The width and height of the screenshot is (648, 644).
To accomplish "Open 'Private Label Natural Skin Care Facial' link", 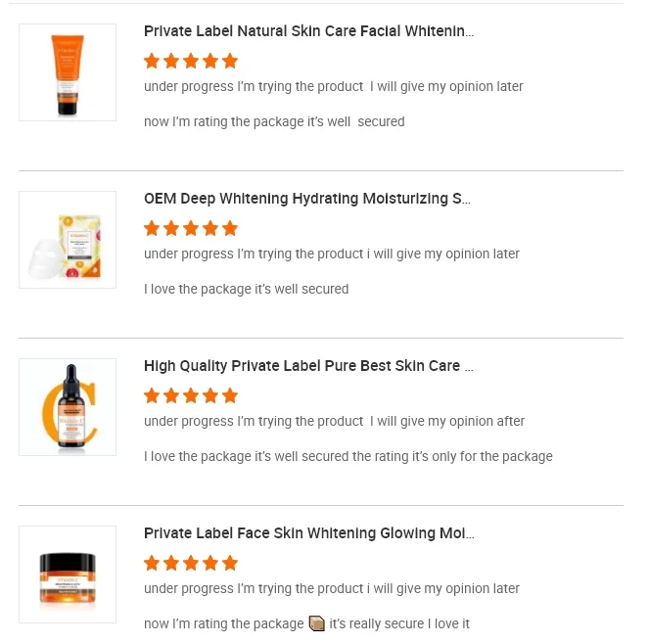I will [x=308, y=31].
